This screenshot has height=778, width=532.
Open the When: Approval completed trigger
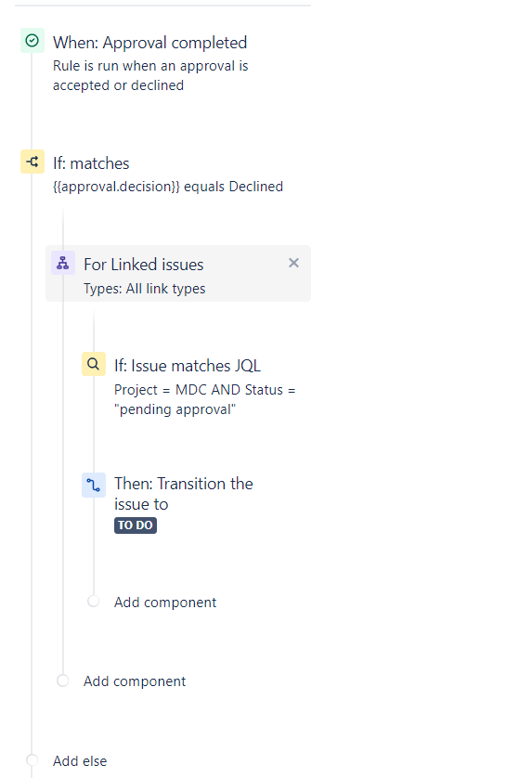(149, 43)
